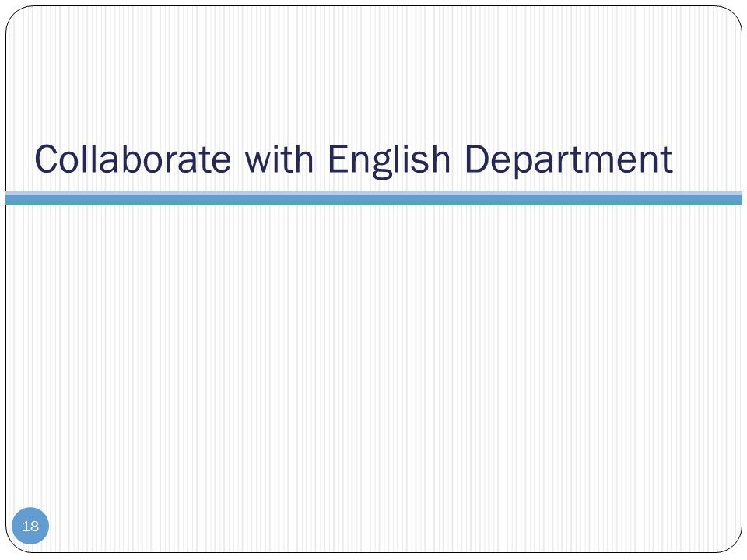Click the word Department in the title
747x560 pixels.
(x=568, y=161)
